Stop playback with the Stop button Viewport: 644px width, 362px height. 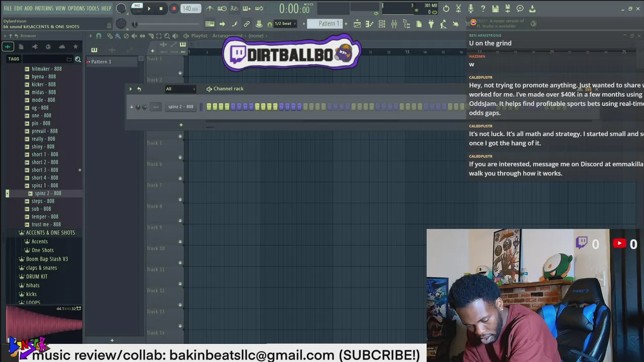[x=161, y=9]
